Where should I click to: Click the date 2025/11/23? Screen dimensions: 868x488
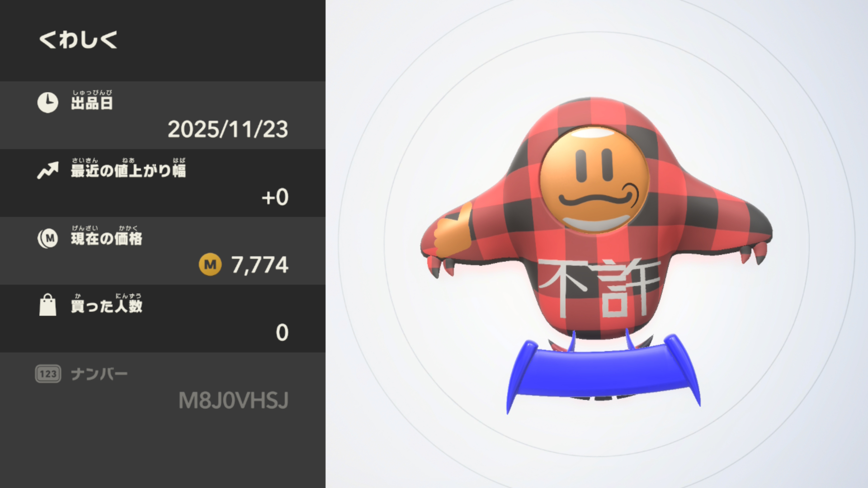(228, 129)
